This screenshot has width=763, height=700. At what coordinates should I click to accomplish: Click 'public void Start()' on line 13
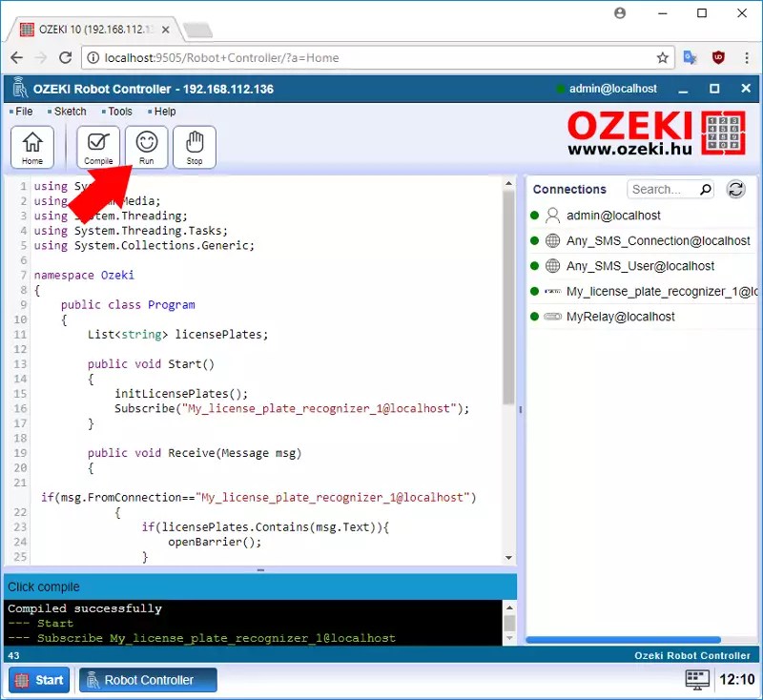[151, 363]
